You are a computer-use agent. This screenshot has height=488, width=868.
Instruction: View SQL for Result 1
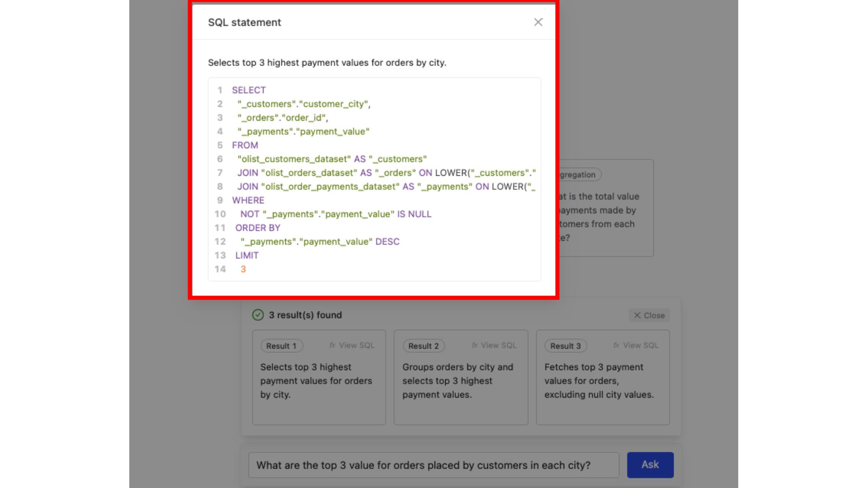pyautogui.click(x=352, y=345)
